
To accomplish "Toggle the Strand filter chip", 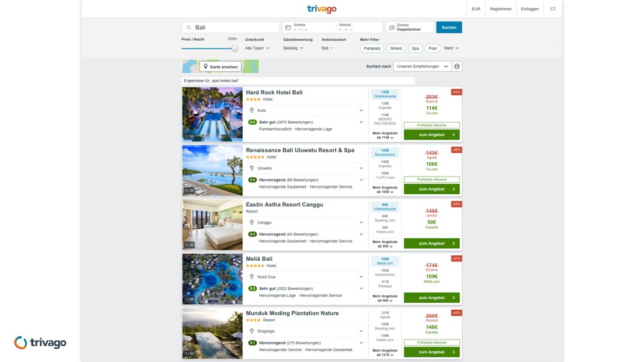I will tap(396, 48).
